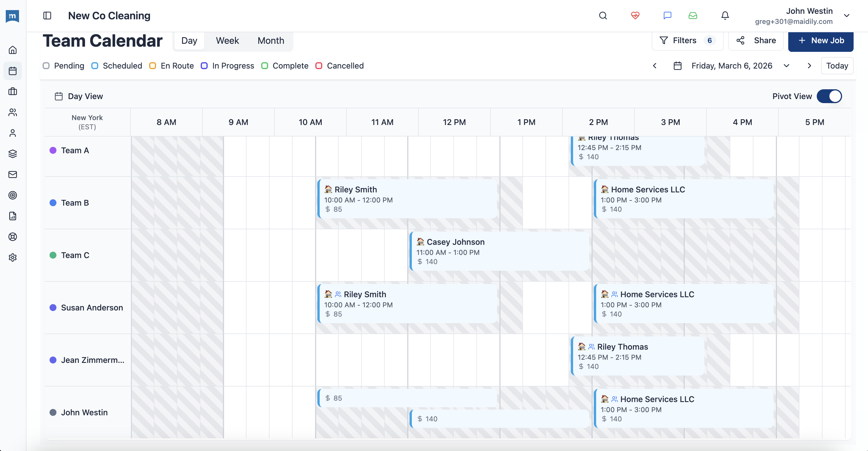The width and height of the screenshot is (868, 451).
Task: Switch to the Month tab
Action: 271,40
